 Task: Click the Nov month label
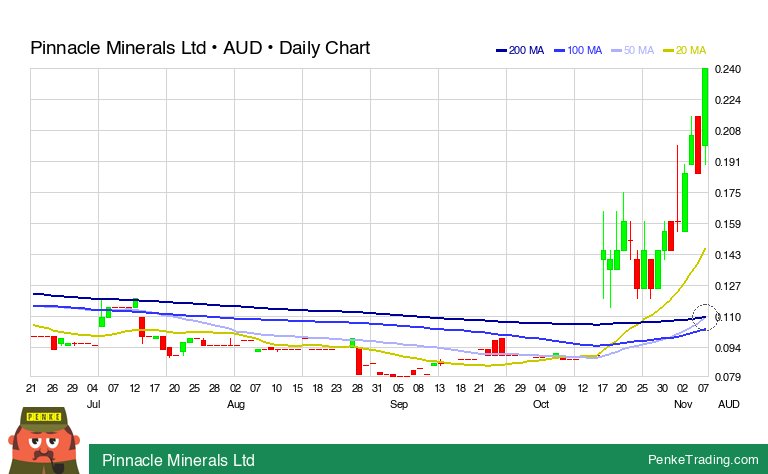click(683, 404)
